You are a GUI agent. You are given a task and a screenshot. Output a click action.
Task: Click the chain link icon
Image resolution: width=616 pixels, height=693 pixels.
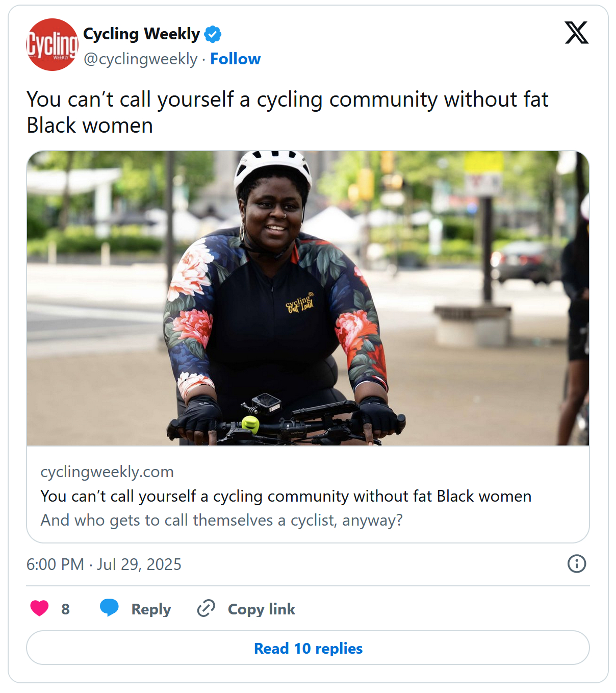point(206,609)
